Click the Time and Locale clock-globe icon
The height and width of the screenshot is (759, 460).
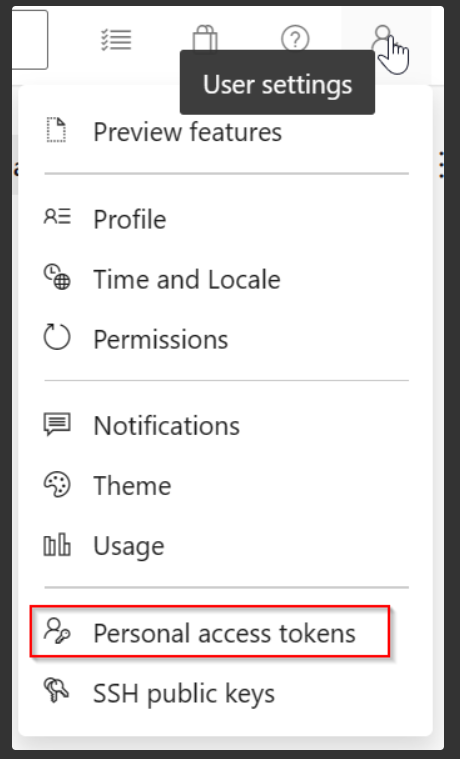coord(57,276)
